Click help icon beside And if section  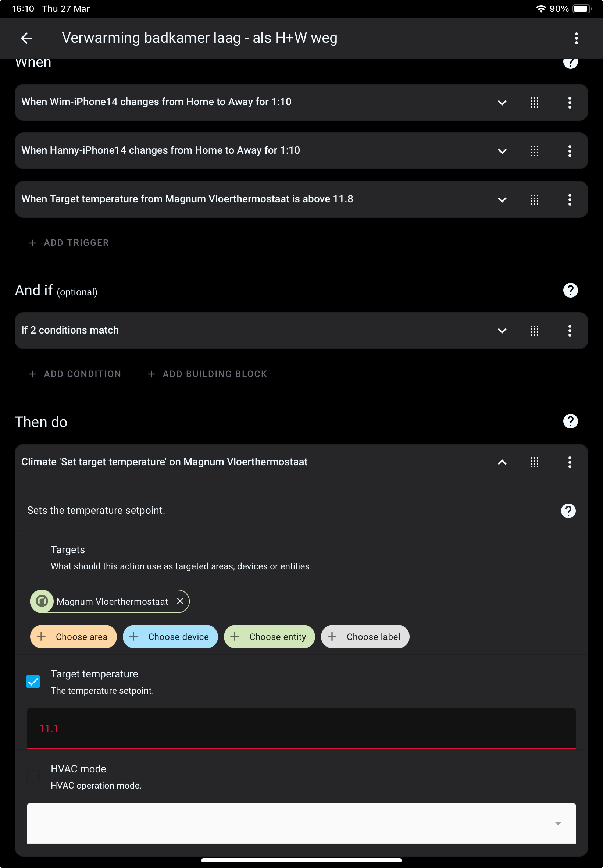(570, 290)
